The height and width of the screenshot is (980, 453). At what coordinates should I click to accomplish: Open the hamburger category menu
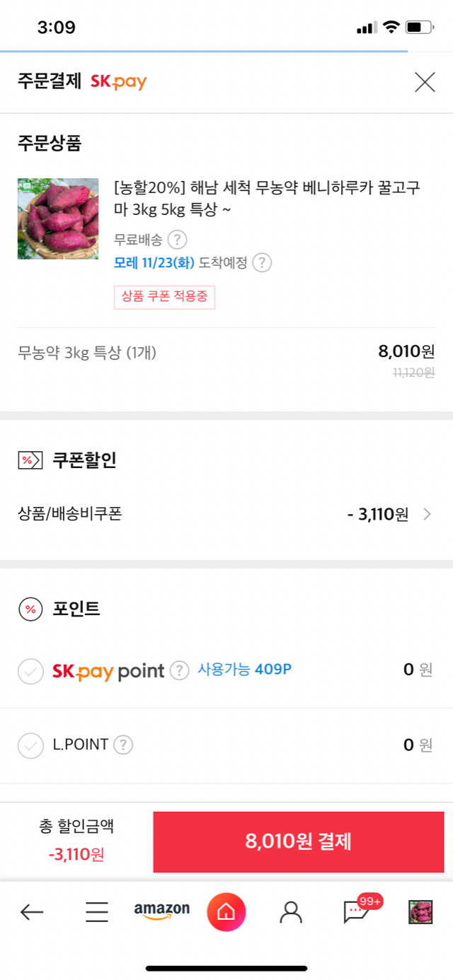point(97,912)
